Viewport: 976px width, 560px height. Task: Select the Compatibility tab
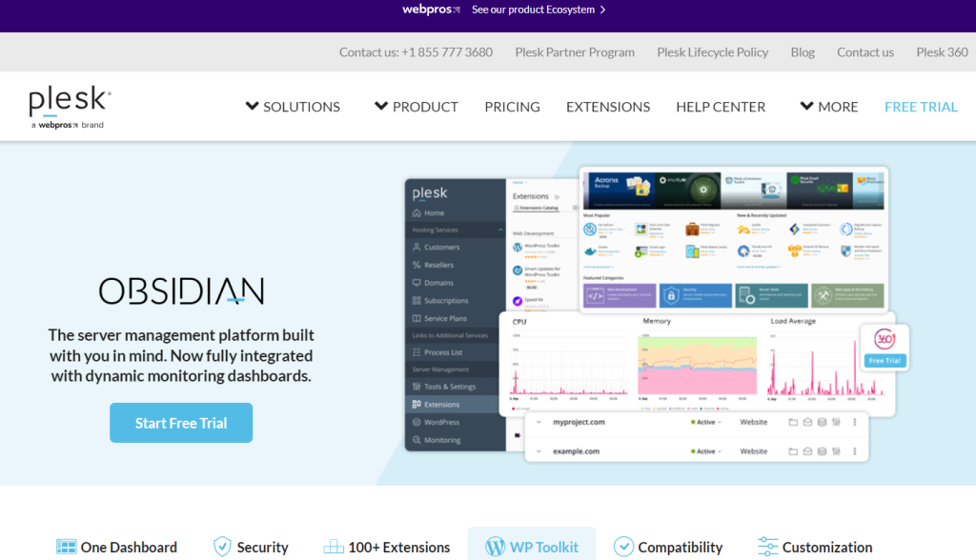(668, 547)
